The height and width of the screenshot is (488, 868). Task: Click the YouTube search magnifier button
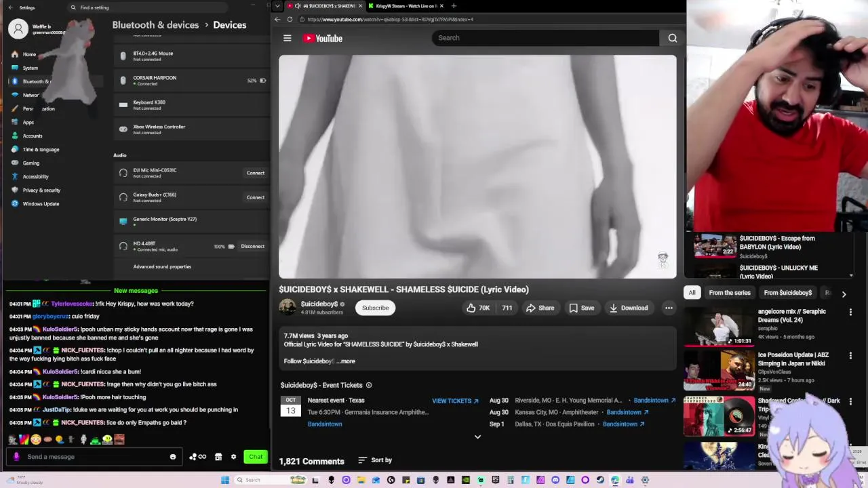tap(673, 38)
